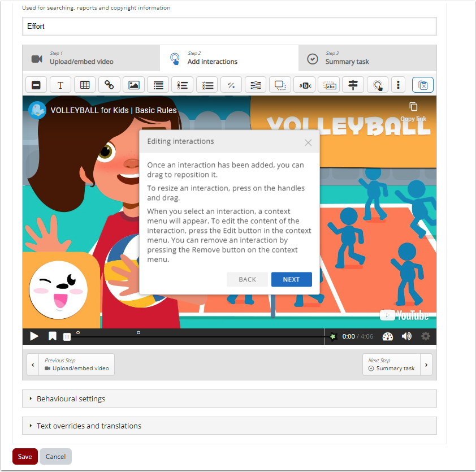This screenshot has width=476, height=472.
Task: Add a Label interaction from the toolbar
Action: (x=36, y=85)
